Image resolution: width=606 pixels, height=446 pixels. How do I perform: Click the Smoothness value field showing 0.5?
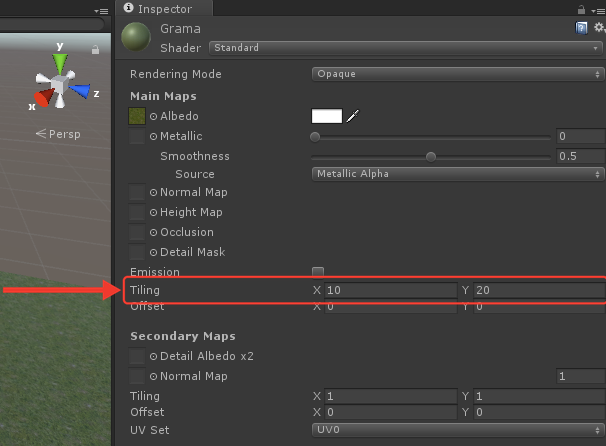(x=580, y=156)
